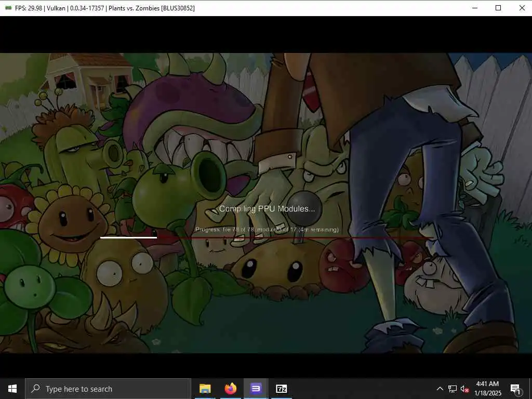This screenshot has height=399, width=532.
Task: Close the Plants vs. Zombies window
Action: (x=522, y=8)
